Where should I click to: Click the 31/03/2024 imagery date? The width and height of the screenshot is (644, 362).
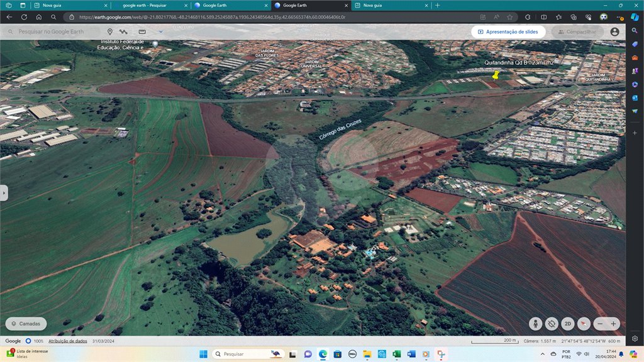[x=104, y=341]
